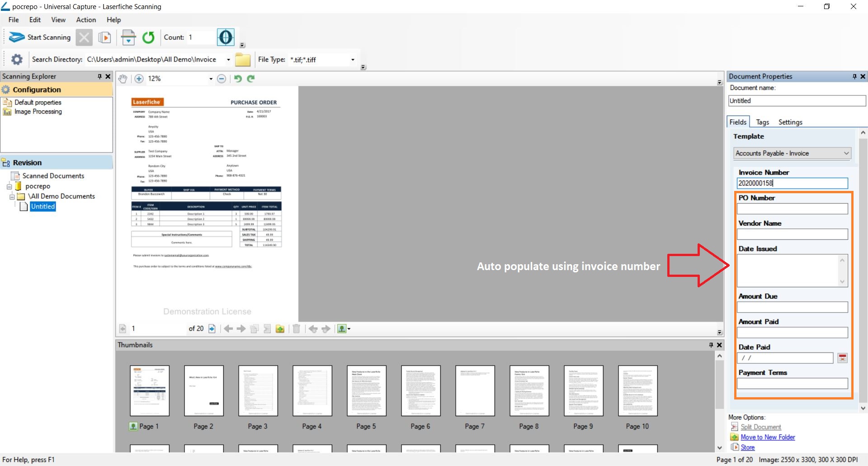
Task: Select the Untitled document tree item
Action: [x=43, y=207]
